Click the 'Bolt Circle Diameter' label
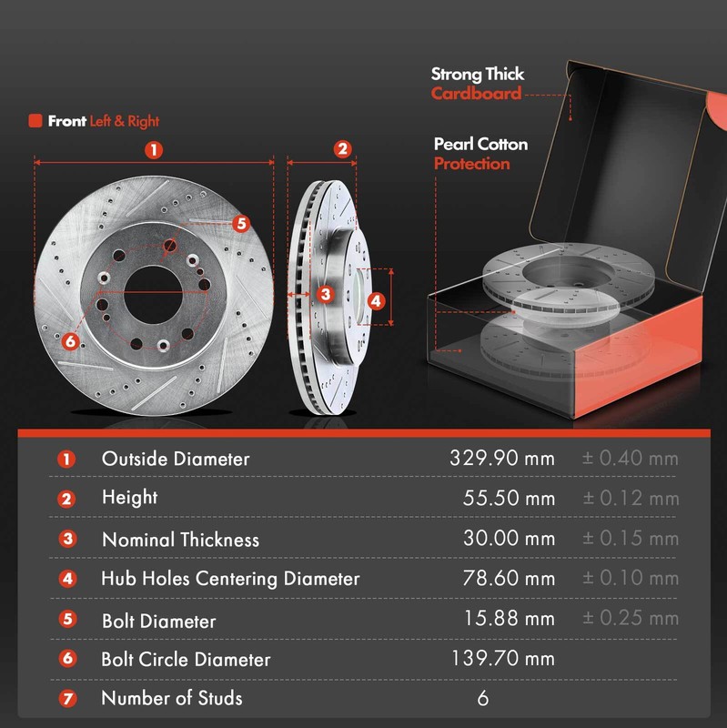727x728 pixels. click(186, 659)
